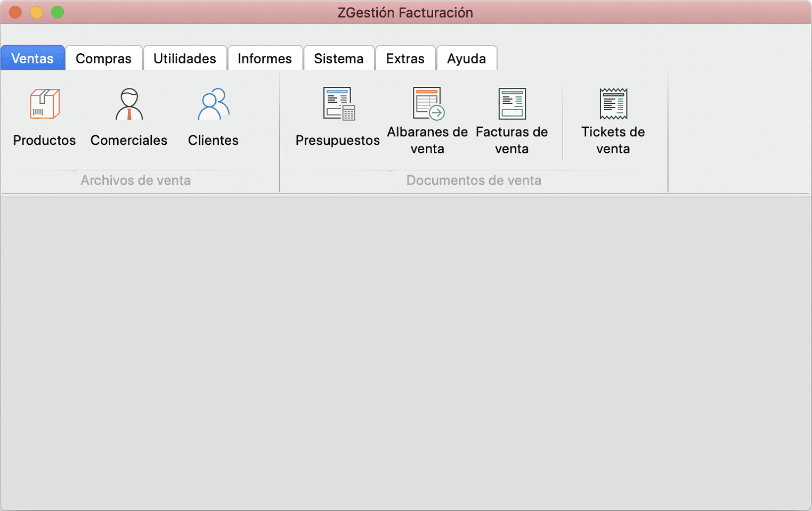This screenshot has width=812, height=511.
Task: Select the Ventas tab
Action: (x=33, y=59)
